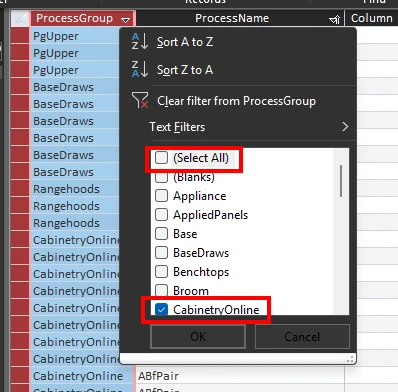
Task: Click the Column header at right
Action: (x=371, y=18)
